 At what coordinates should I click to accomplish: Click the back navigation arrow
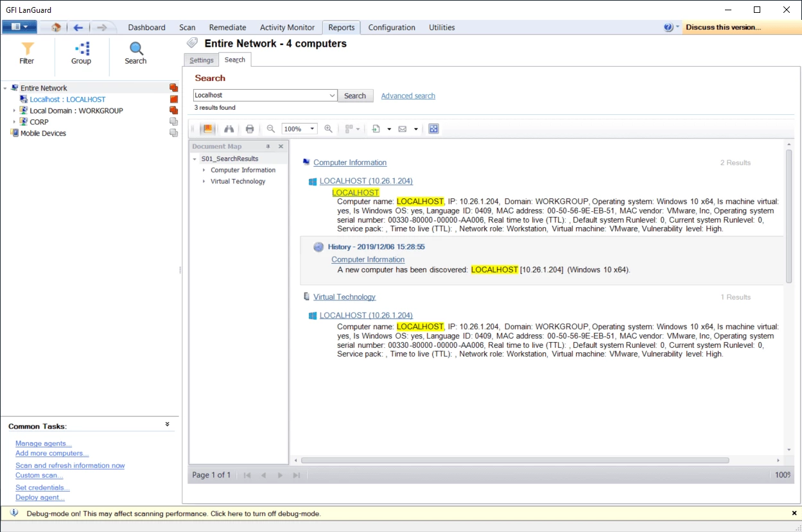tap(78, 27)
